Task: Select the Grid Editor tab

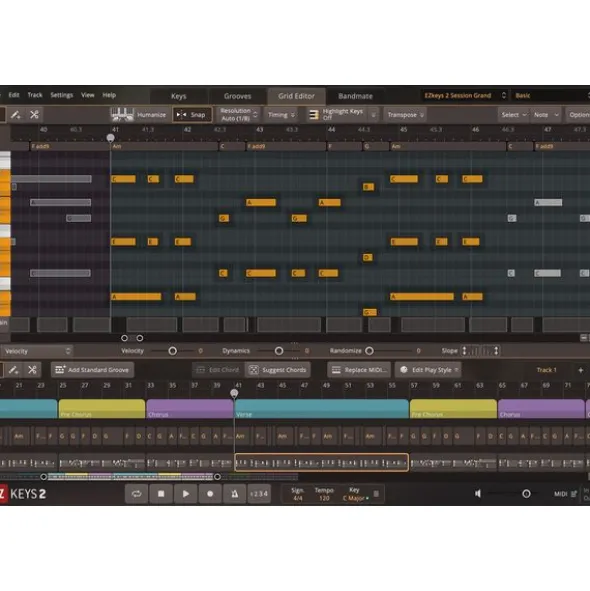Action: [296, 96]
